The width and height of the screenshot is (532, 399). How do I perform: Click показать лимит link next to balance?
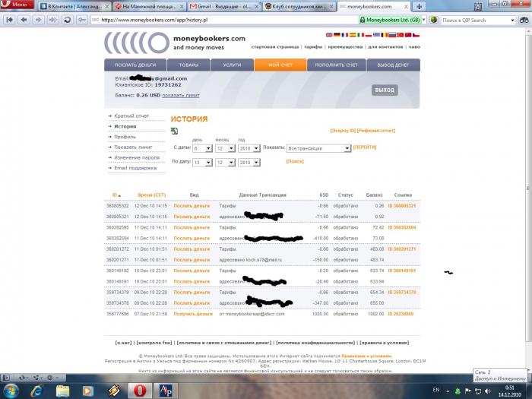pos(181,95)
